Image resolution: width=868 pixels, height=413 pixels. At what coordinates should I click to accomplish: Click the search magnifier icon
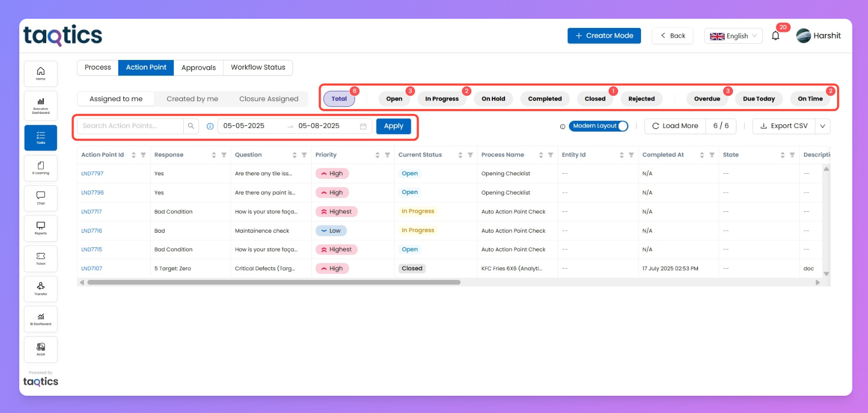pyautogui.click(x=191, y=126)
